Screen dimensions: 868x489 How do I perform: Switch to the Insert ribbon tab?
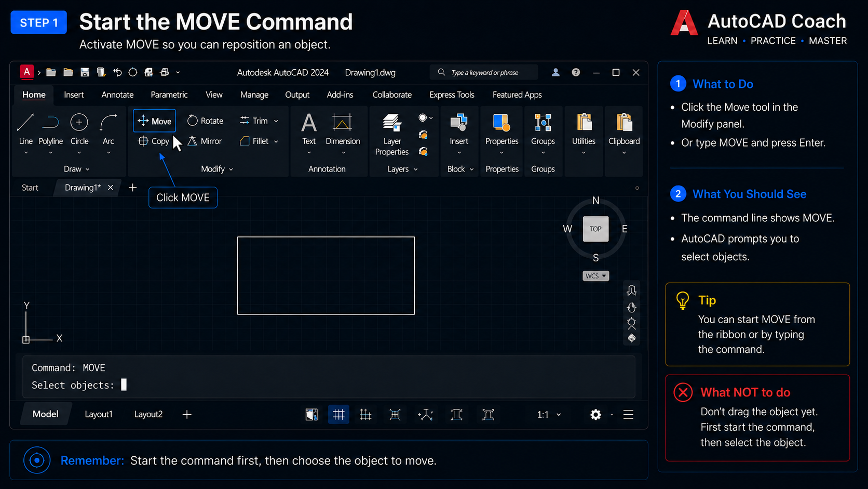74,95
